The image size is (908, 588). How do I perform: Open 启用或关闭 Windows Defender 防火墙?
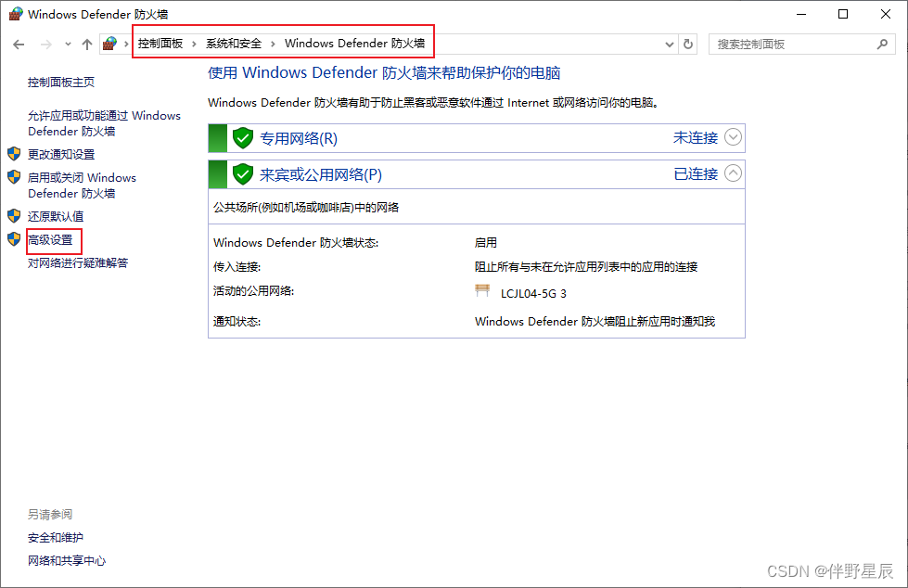point(82,185)
